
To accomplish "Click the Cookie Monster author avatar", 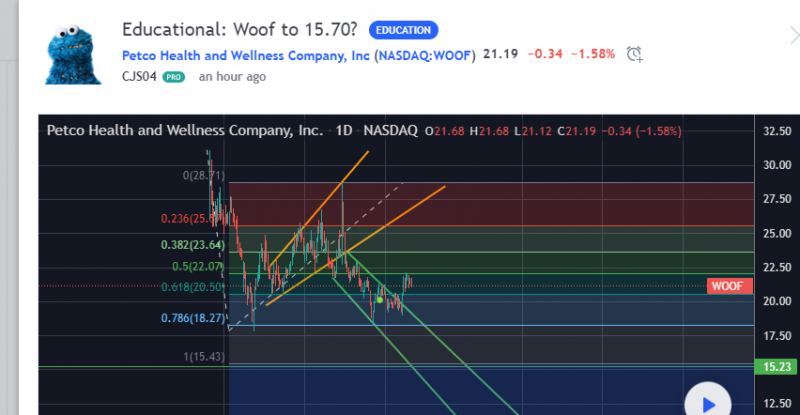I will click(x=74, y=54).
